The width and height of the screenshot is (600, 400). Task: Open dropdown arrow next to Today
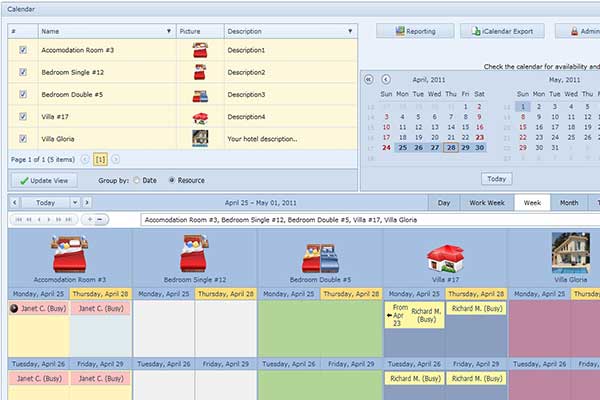pyautogui.click(x=75, y=202)
